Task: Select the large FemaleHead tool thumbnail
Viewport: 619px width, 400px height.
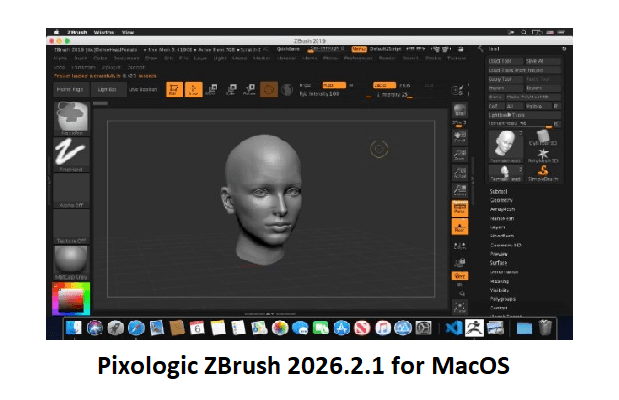Action: (506, 146)
